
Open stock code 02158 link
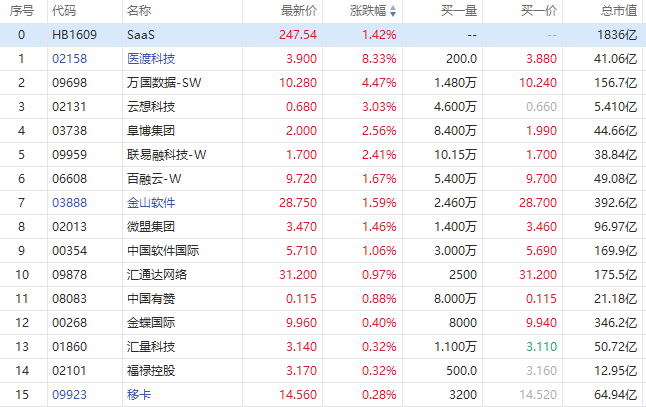tap(70, 58)
